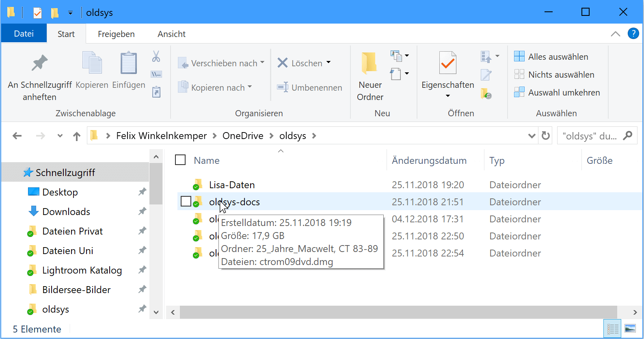The height and width of the screenshot is (339, 644).
Task: Click the Bearbeiten pencil icon
Action: (x=486, y=75)
